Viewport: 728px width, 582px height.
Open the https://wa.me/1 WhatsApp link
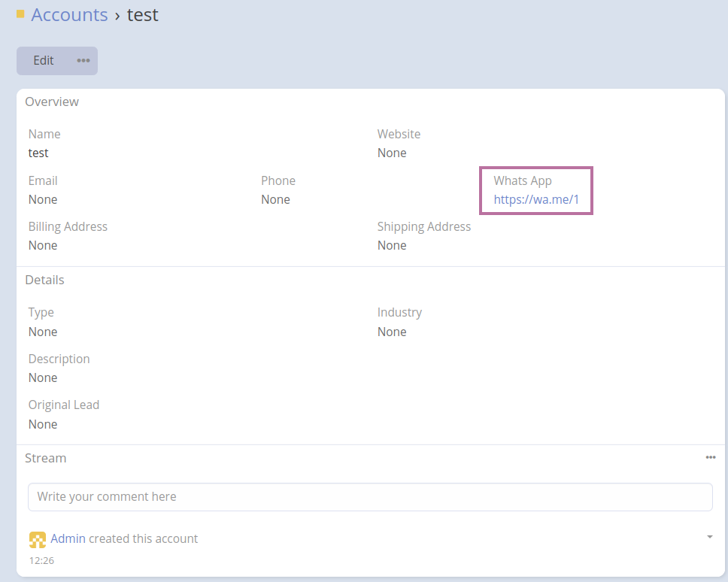coord(536,199)
